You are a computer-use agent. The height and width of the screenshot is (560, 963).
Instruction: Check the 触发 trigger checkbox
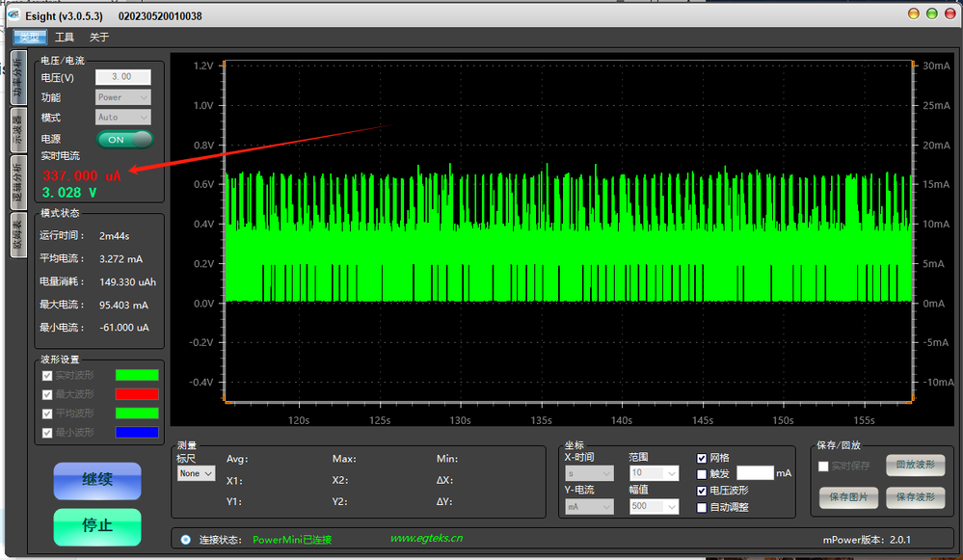702,474
